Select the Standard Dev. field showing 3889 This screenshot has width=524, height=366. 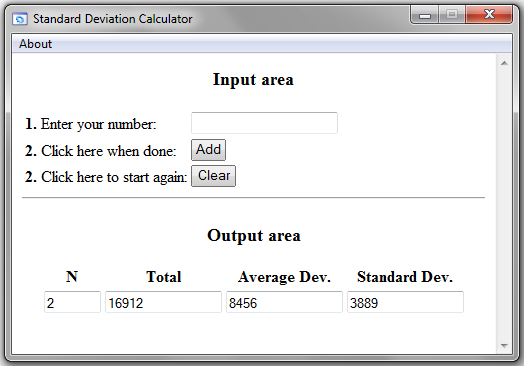click(x=405, y=302)
